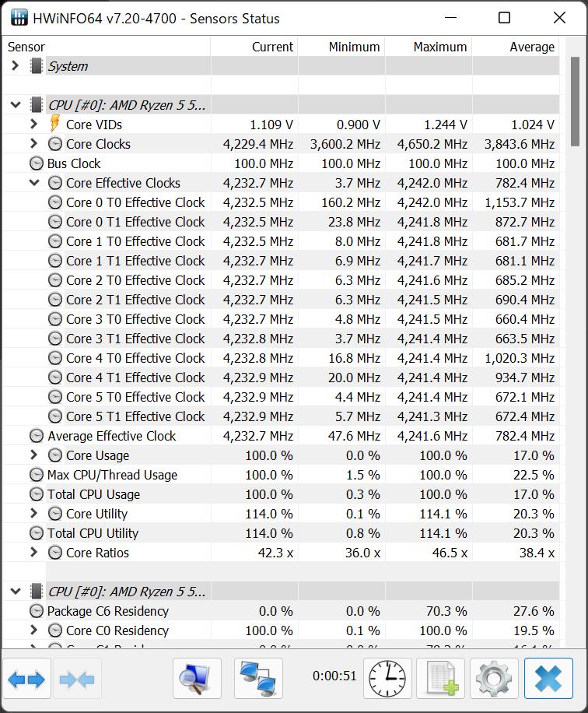
Task: Expand the Core Clocks entry
Action: (33, 143)
